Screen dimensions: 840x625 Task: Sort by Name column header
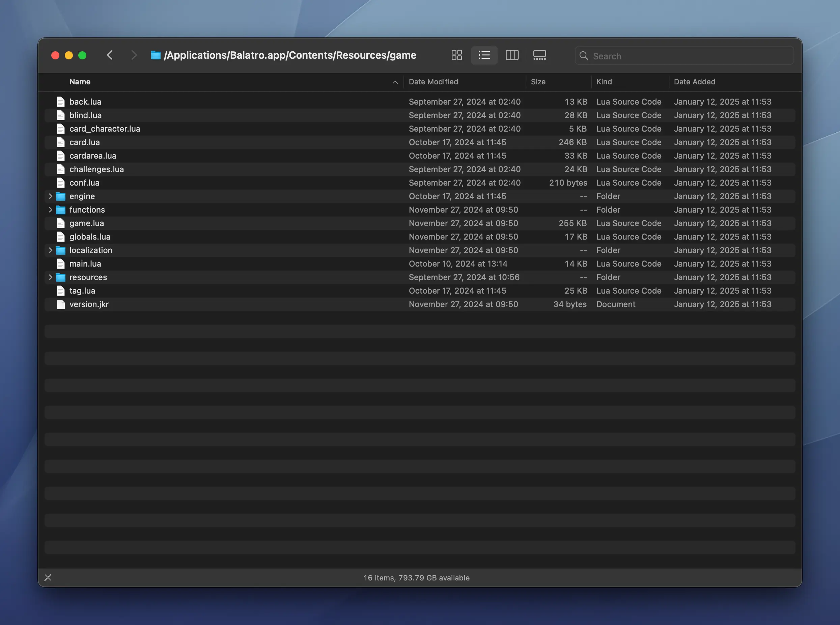tap(80, 82)
